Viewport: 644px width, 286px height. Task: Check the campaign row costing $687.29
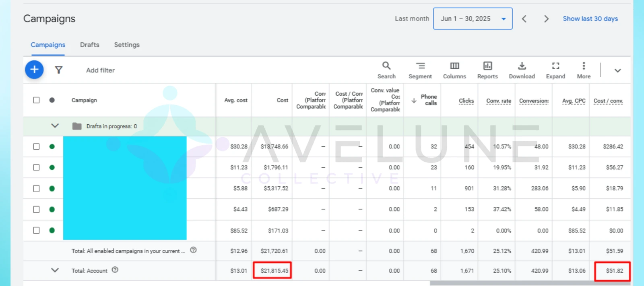pos(36,209)
